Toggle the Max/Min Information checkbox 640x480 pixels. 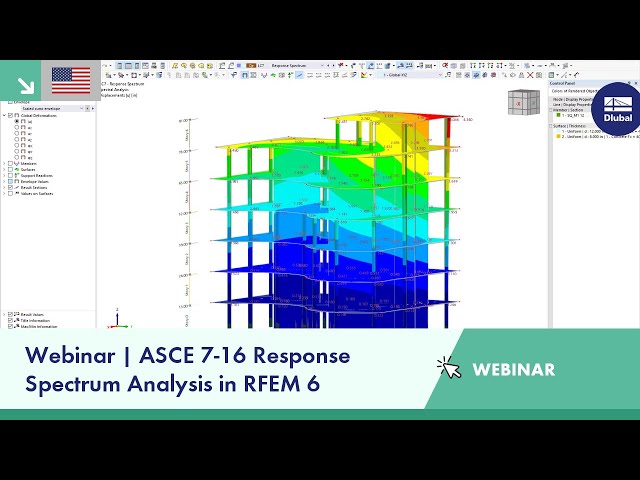tap(11, 326)
